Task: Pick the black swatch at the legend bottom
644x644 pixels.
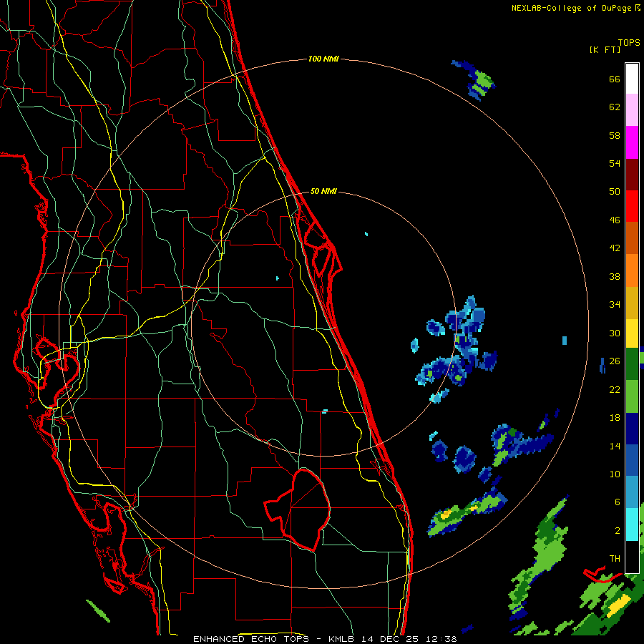Action: click(632, 557)
